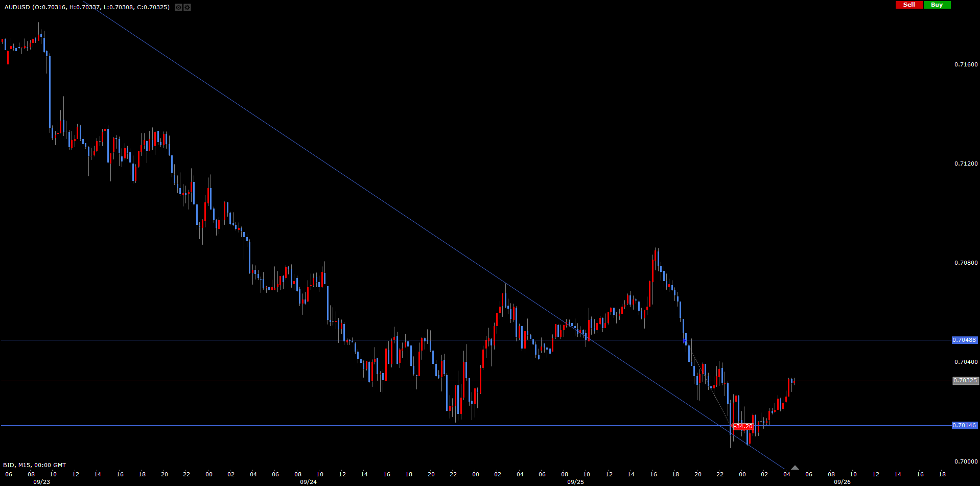Viewport: 980px width, 486px height.
Task: Click the 0.71600 price axis label
Action: click(966, 64)
